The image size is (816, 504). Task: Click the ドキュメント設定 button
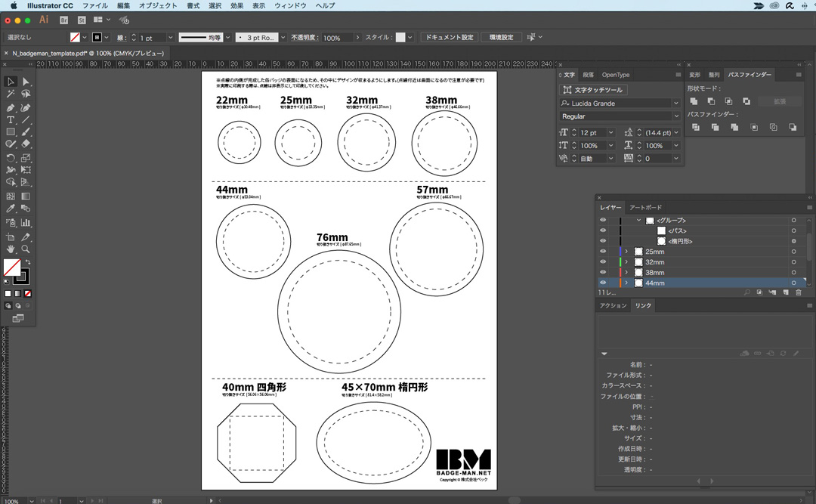click(450, 37)
